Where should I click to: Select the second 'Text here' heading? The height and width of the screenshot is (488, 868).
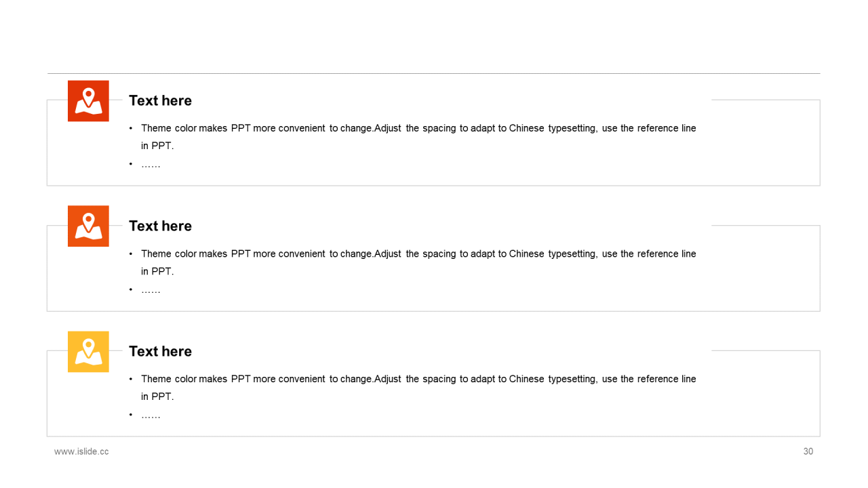click(160, 226)
